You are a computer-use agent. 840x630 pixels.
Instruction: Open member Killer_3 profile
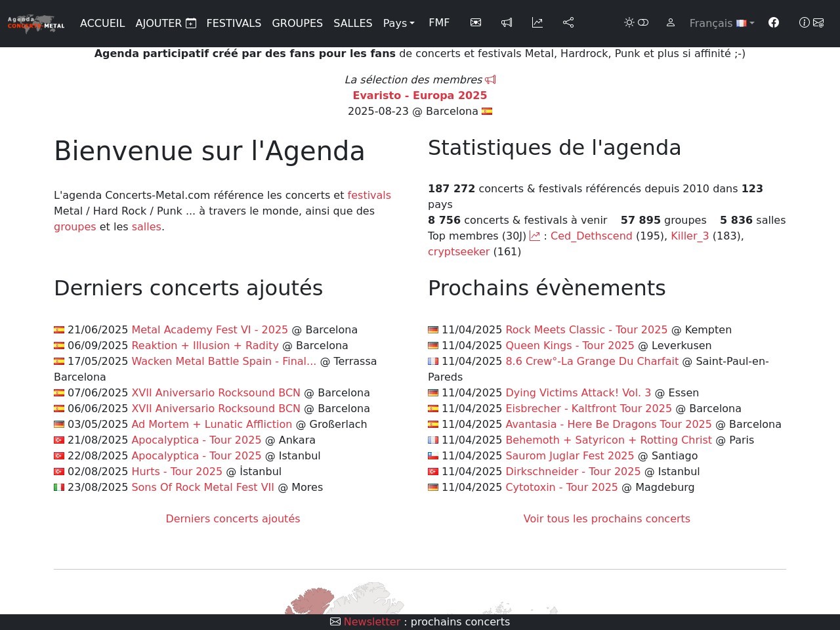[x=690, y=236]
